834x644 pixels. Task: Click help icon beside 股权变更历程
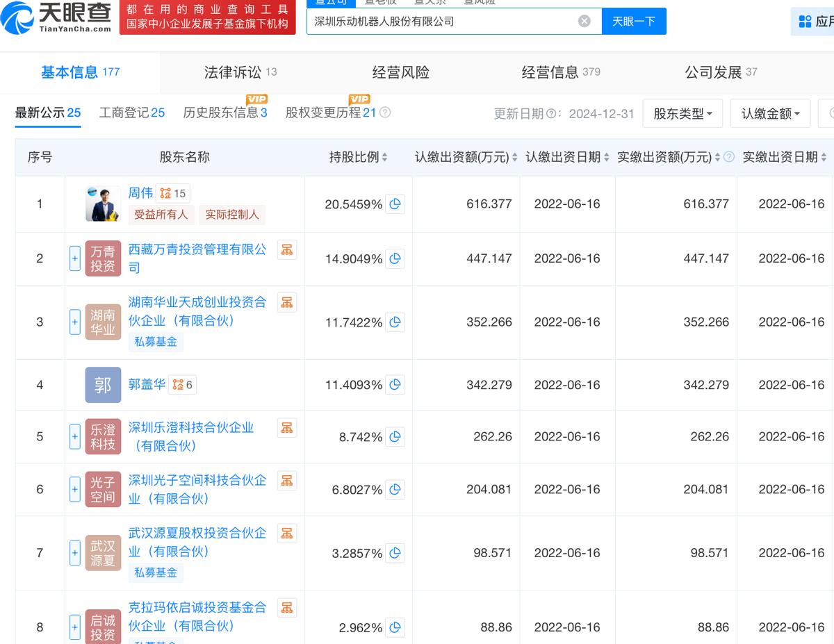(385, 113)
